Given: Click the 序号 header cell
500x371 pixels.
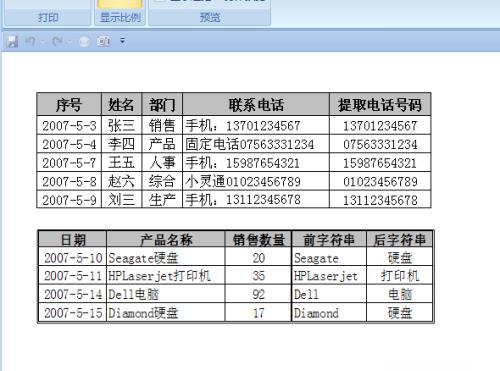Looking at the screenshot, I should (69, 104).
